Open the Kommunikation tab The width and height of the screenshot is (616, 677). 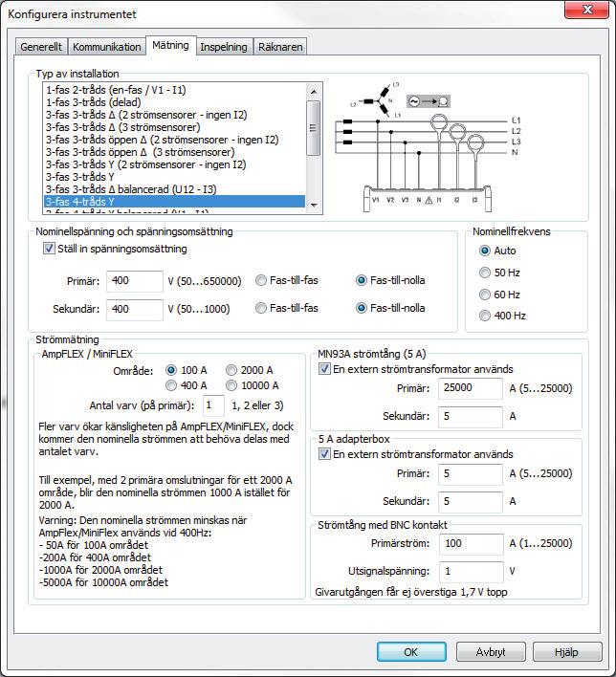tap(107, 47)
